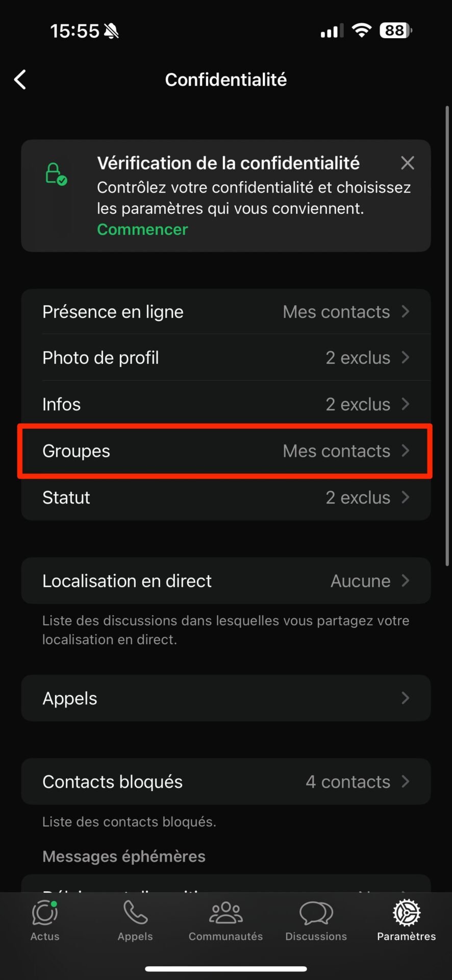This screenshot has height=980, width=452.
Task: Expand the Appels privacy row chevron
Action: [x=406, y=698]
